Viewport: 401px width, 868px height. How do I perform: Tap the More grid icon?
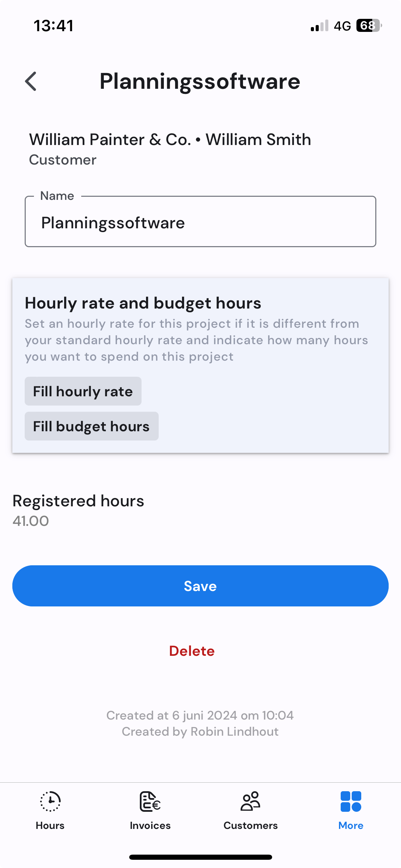351,801
